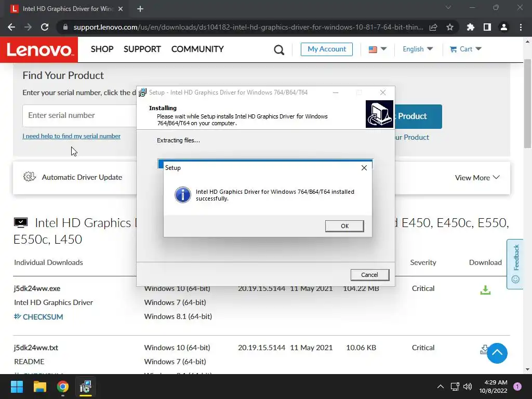The height and width of the screenshot is (399, 532).
Task: Open File Explorer from taskbar
Action: tap(39, 387)
